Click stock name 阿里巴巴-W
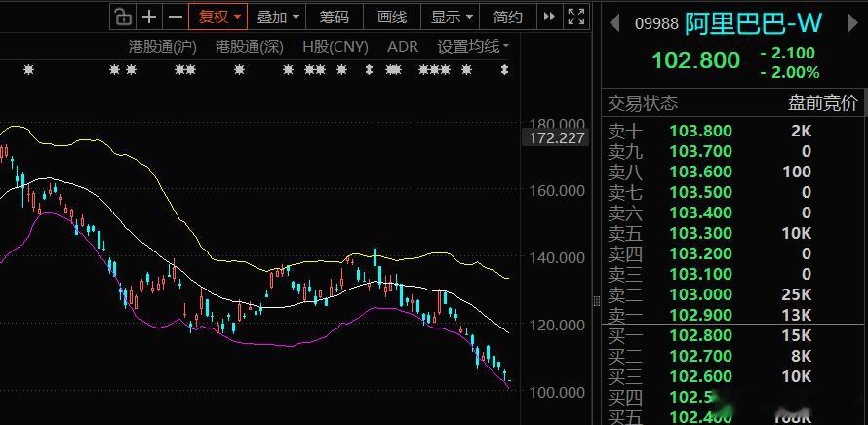868x425 pixels. click(754, 23)
